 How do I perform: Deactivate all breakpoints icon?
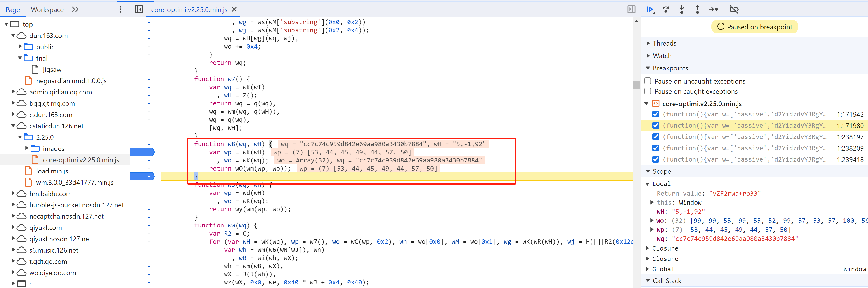click(734, 9)
